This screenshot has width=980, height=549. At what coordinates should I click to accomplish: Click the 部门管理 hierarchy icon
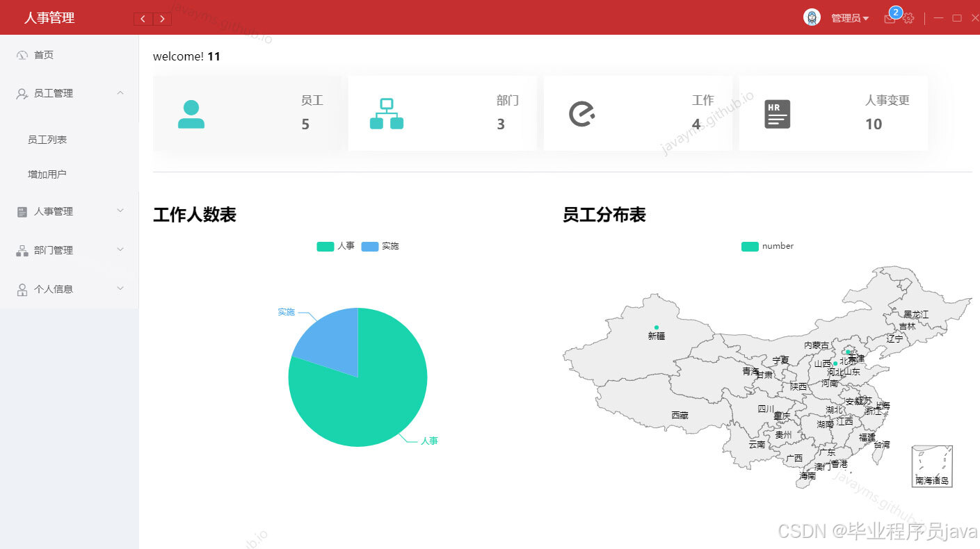tap(22, 250)
